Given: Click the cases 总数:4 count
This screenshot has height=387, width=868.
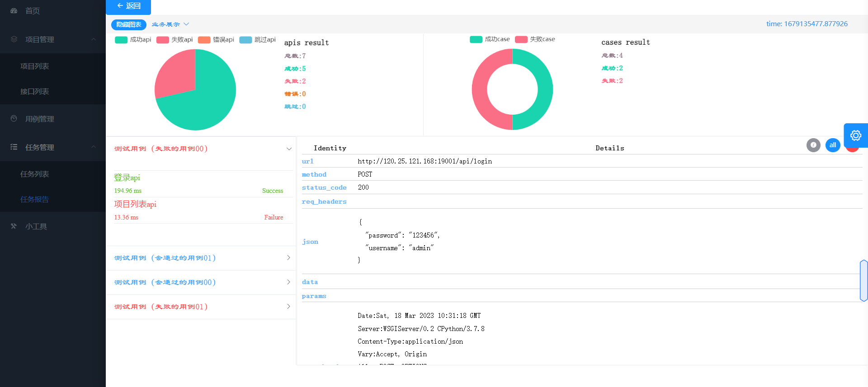Looking at the screenshot, I should tap(612, 56).
